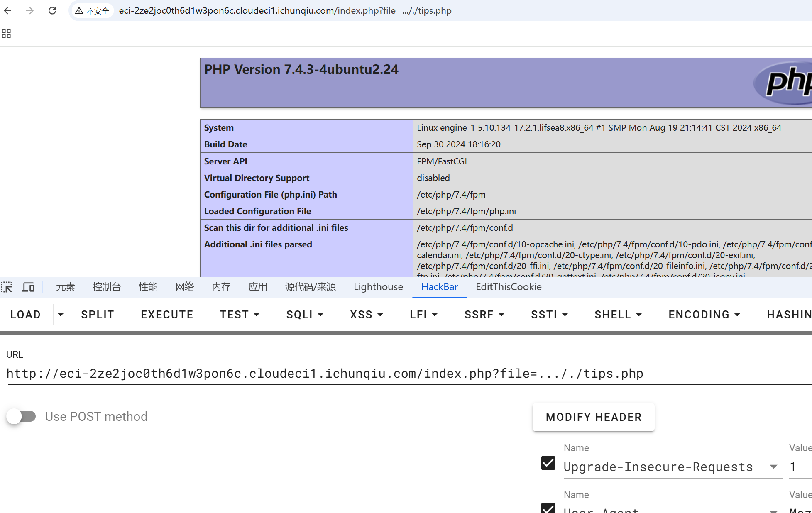The image size is (812, 513).
Task: Click the browser back arrow
Action: click(x=8, y=10)
